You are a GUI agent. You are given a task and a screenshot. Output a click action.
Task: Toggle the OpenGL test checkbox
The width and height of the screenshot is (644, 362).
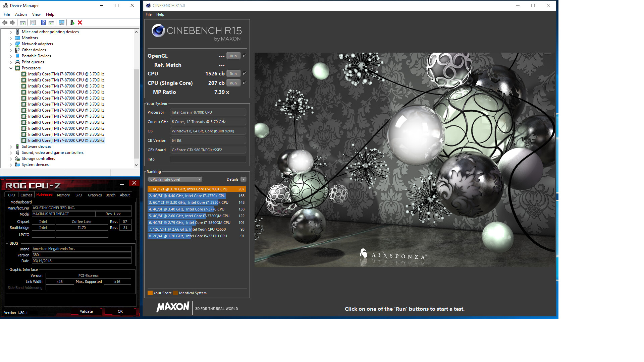click(x=245, y=56)
